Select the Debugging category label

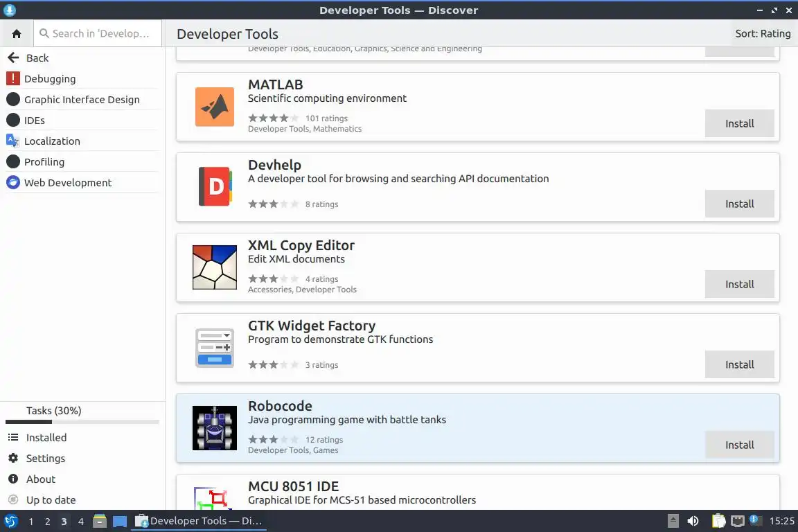(x=50, y=78)
